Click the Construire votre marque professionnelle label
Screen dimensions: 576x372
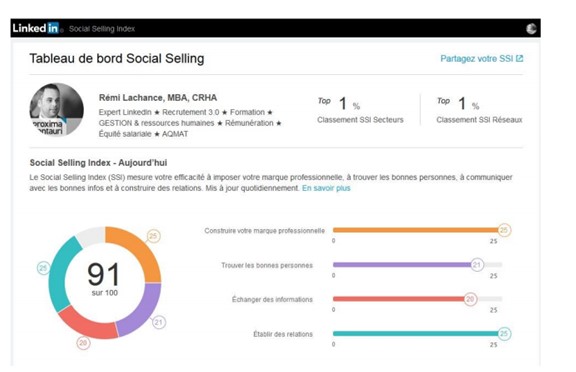[x=264, y=231]
